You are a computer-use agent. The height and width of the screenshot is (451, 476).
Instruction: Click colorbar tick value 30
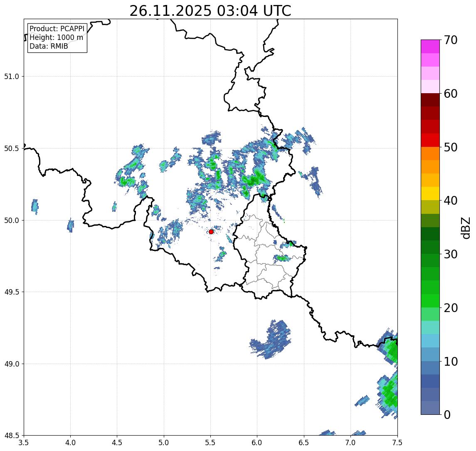pos(450,254)
